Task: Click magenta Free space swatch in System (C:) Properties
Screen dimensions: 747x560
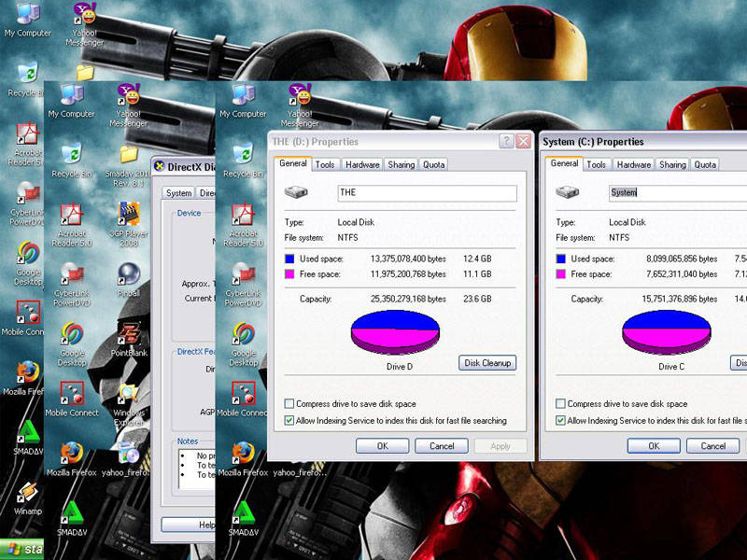Action: point(561,273)
